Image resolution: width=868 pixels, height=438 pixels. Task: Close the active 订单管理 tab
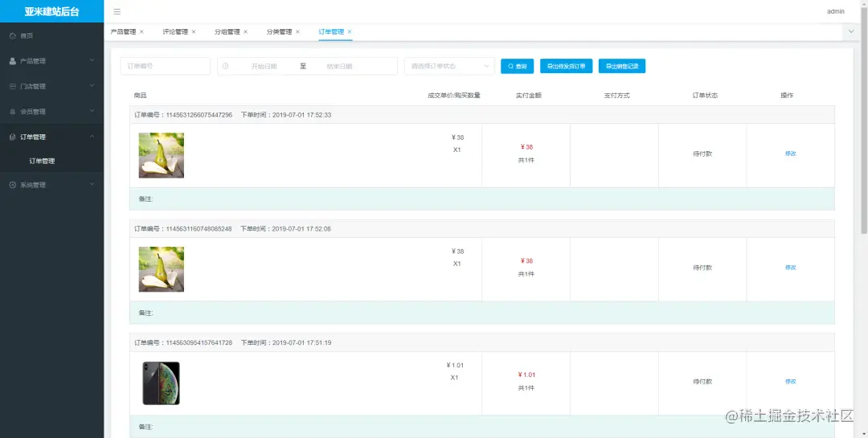coord(350,32)
